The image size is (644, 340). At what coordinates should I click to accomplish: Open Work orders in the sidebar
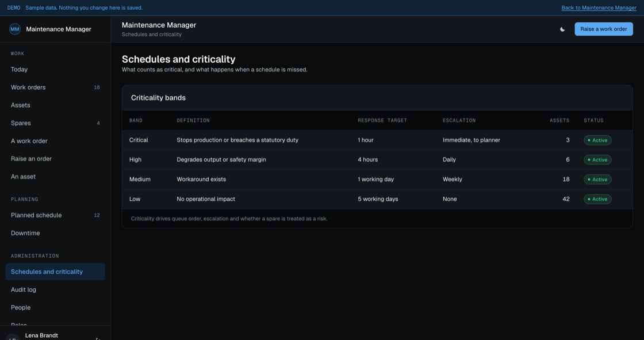[x=55, y=87]
